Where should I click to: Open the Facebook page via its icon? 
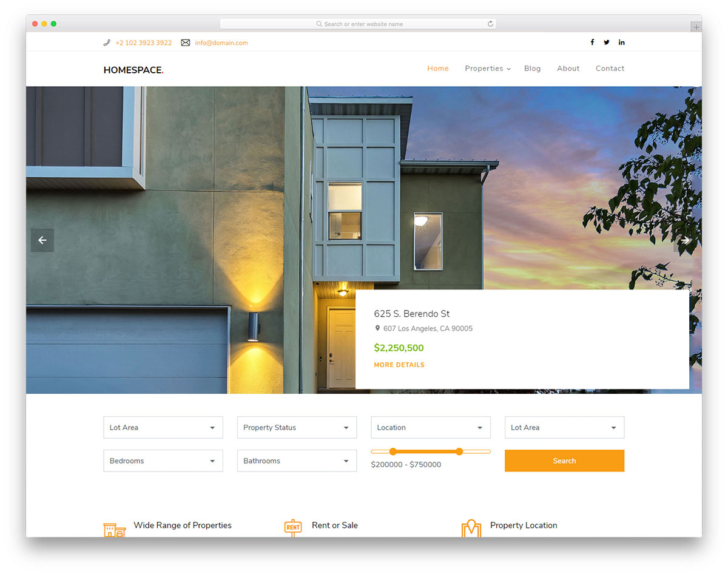pos(592,42)
